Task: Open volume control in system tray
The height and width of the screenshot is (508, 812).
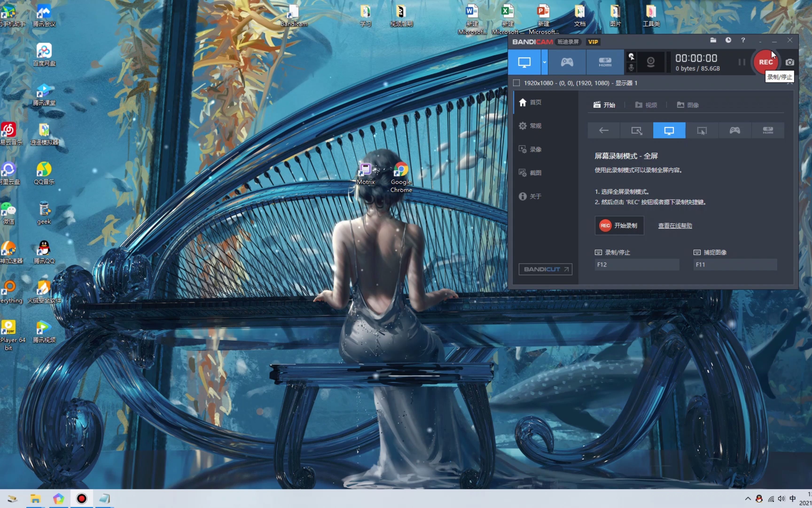Action: coord(781,499)
